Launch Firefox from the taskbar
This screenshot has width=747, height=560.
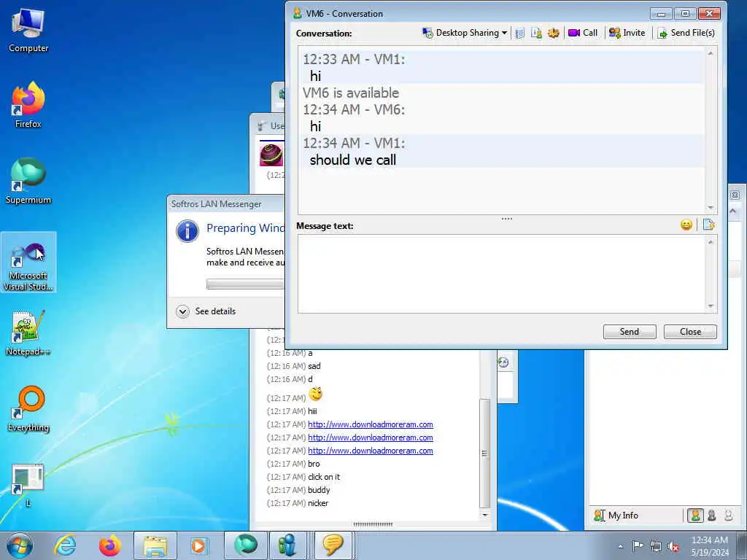(109, 545)
